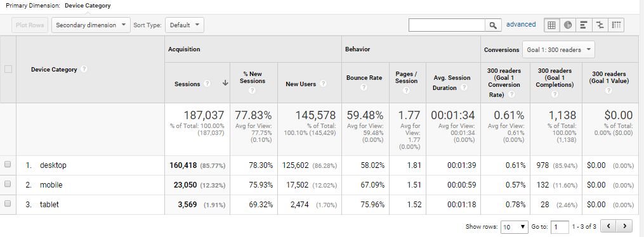Switch to the pivot table view icon
The height and width of the screenshot is (237, 644).
615,25
